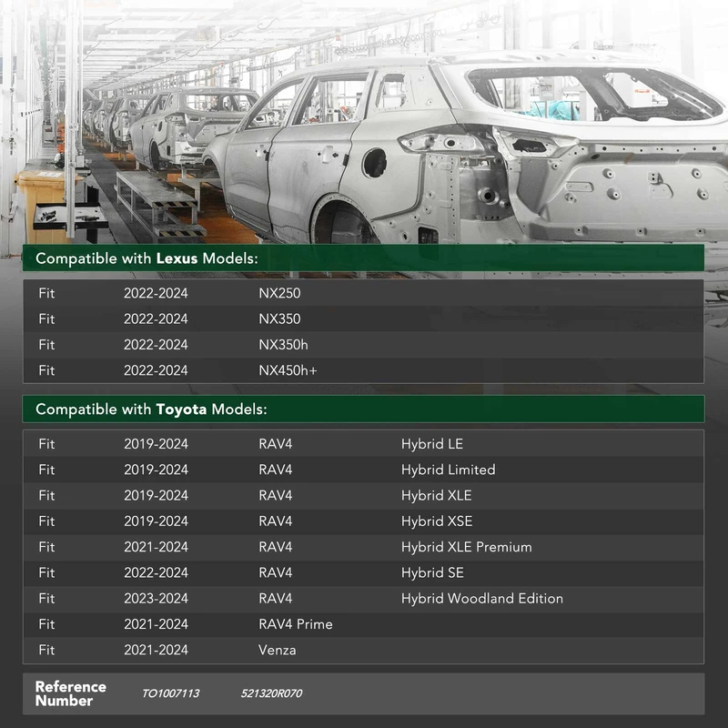
Task: Click the car body assembly line photo
Action: pyautogui.click(x=364, y=122)
